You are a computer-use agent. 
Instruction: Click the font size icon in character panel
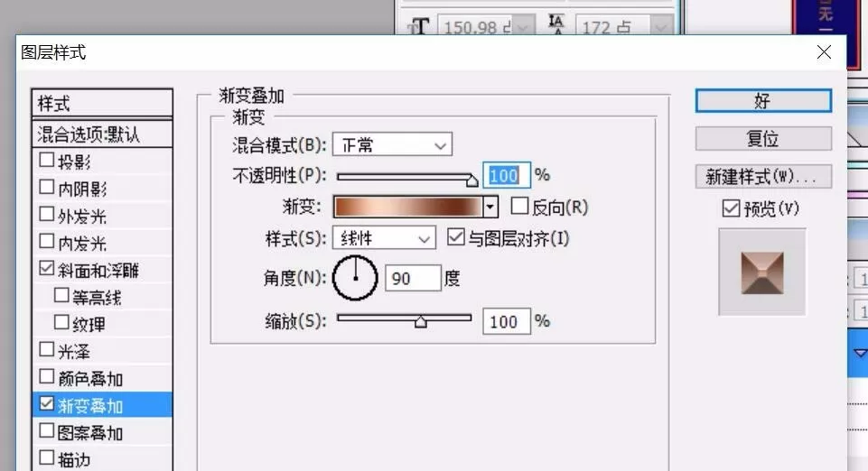(419, 26)
